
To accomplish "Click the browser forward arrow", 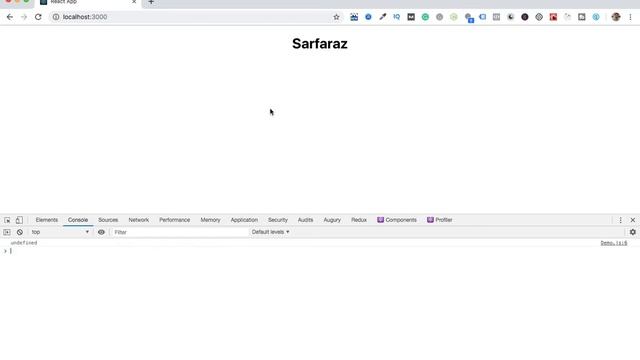I will point(24,17).
